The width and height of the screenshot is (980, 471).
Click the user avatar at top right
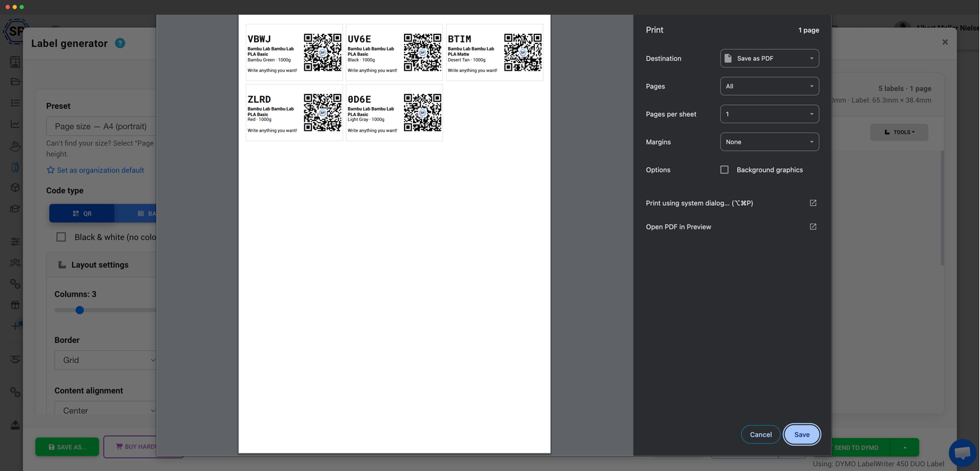coord(903,27)
